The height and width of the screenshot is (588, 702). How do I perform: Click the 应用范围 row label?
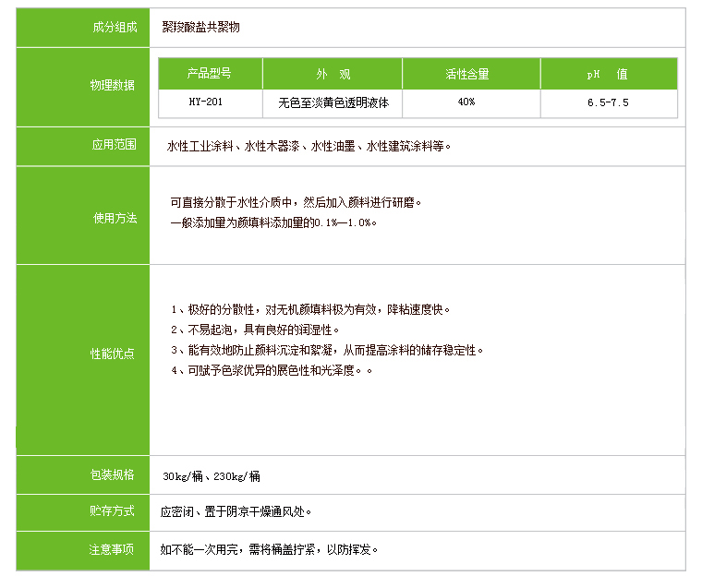pos(113,145)
